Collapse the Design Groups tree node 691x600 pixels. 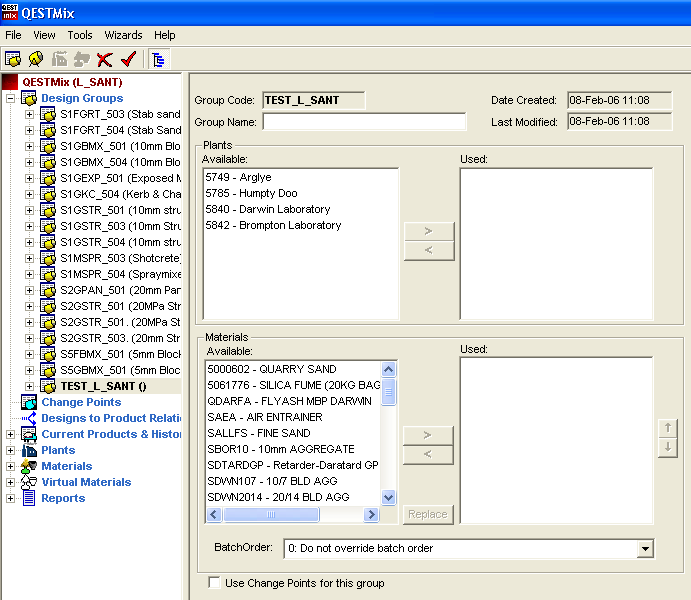[x=11, y=98]
